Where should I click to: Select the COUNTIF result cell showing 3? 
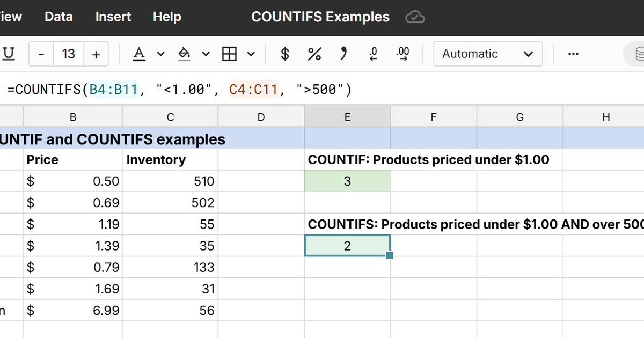click(x=347, y=181)
